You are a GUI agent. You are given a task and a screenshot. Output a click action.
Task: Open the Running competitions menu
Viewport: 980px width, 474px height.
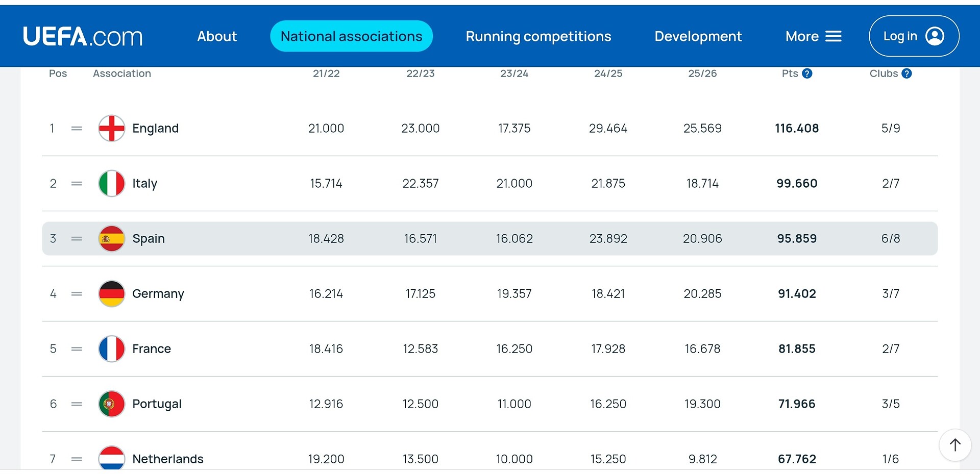pos(538,36)
